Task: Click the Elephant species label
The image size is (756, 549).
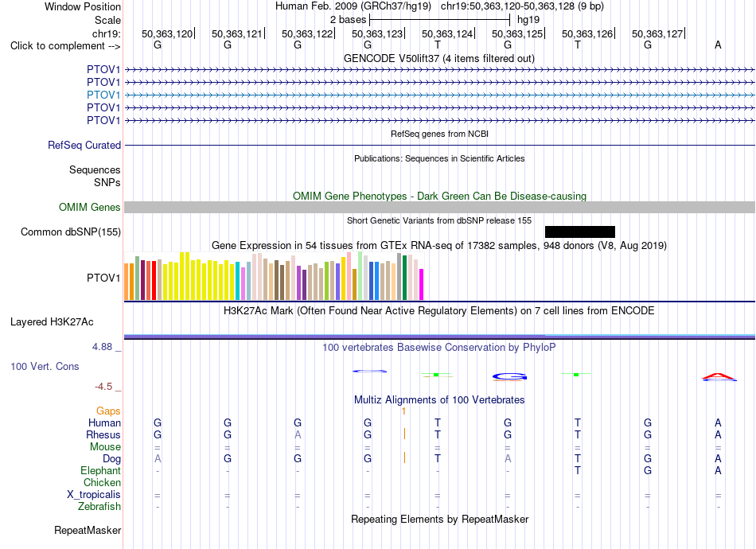Action: coord(100,470)
